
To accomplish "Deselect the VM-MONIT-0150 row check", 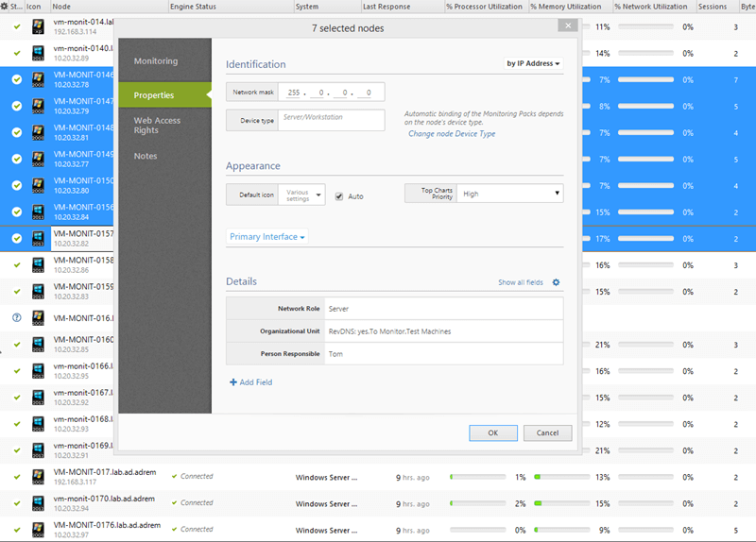I will tap(16, 186).
